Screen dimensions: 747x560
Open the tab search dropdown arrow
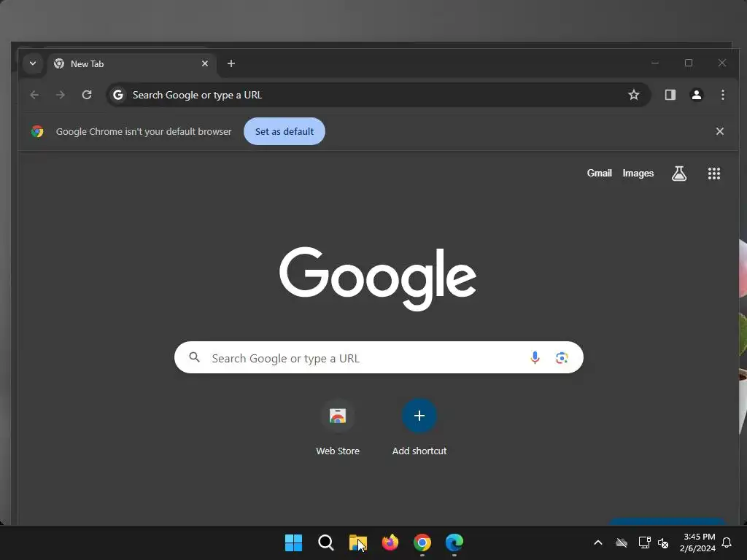[33, 63]
